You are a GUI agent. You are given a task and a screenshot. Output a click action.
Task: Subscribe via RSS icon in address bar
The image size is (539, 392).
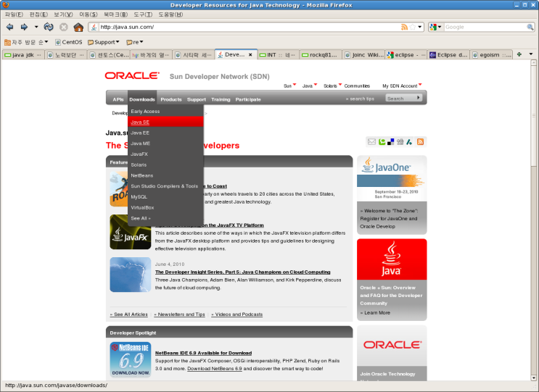pos(404,27)
